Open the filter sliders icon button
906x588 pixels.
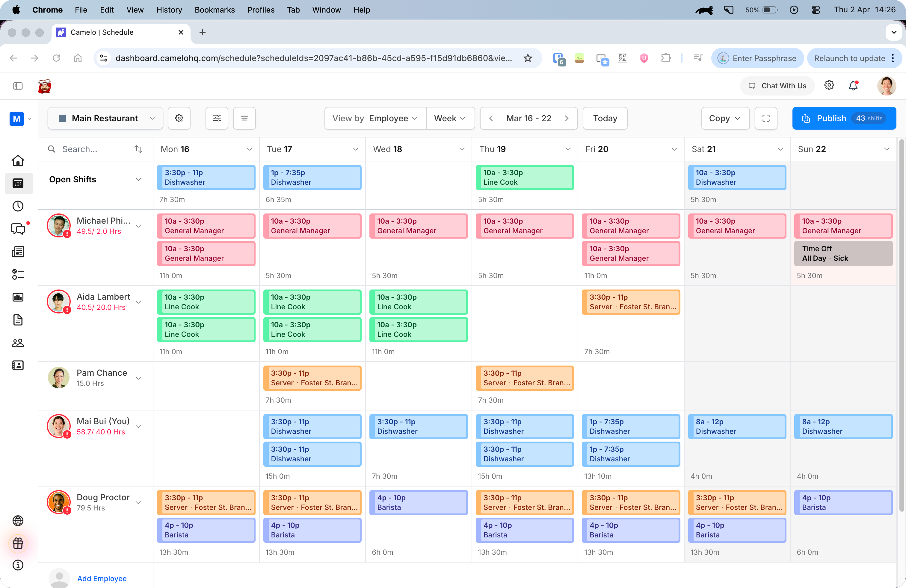pos(217,118)
